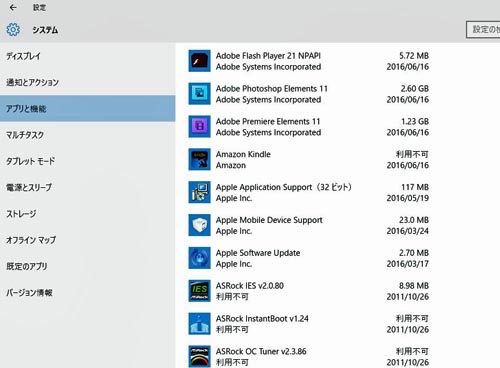Click the Adobe Premiere Elements 11 icon
The height and width of the screenshot is (368, 500).
pos(199,127)
